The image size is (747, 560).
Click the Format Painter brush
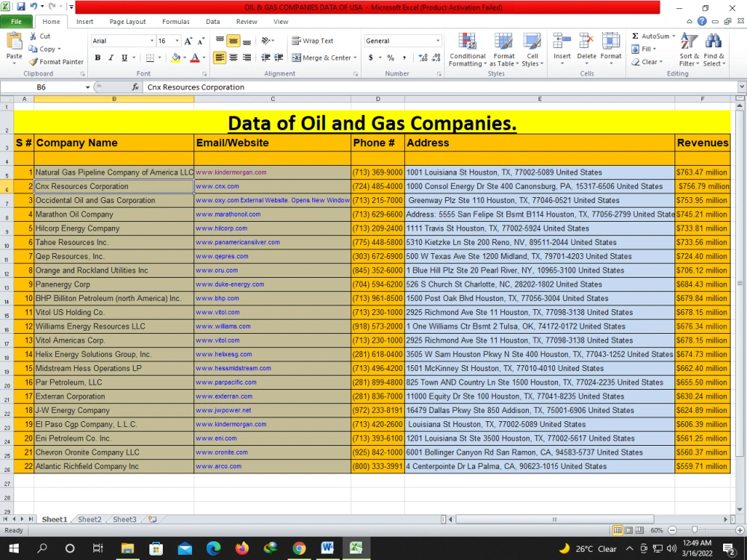(x=34, y=62)
